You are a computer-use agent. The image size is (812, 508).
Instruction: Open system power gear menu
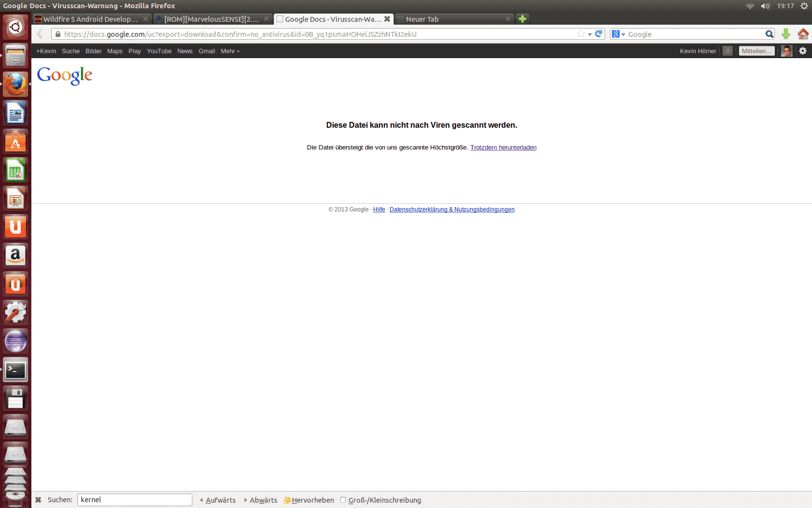coord(804,6)
